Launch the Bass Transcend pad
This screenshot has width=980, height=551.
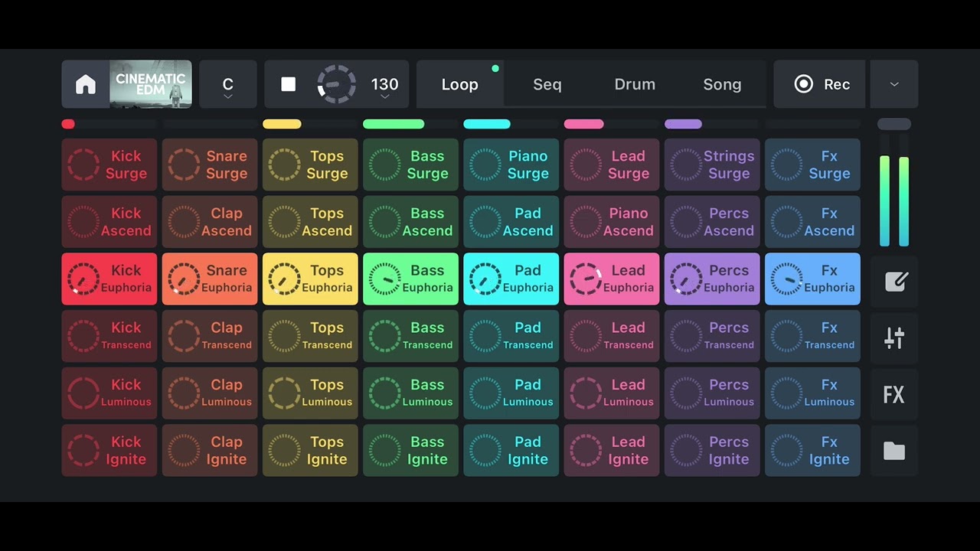pos(410,336)
